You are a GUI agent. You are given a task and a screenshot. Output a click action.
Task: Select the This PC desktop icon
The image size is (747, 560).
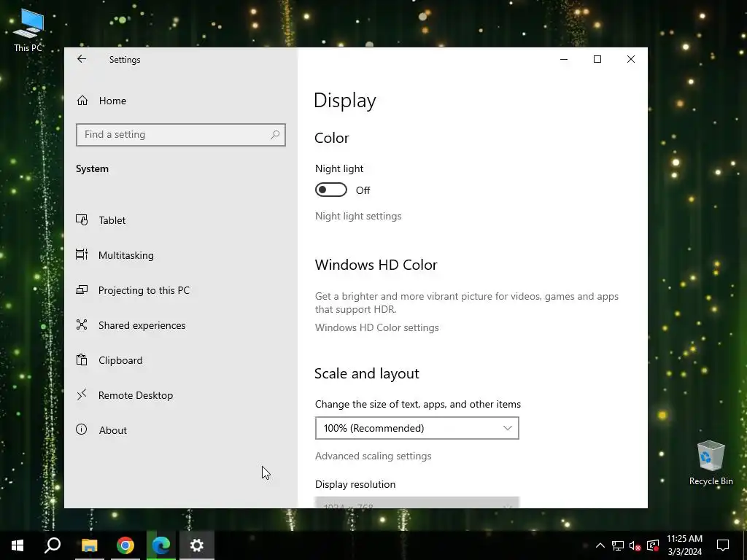coord(28,31)
